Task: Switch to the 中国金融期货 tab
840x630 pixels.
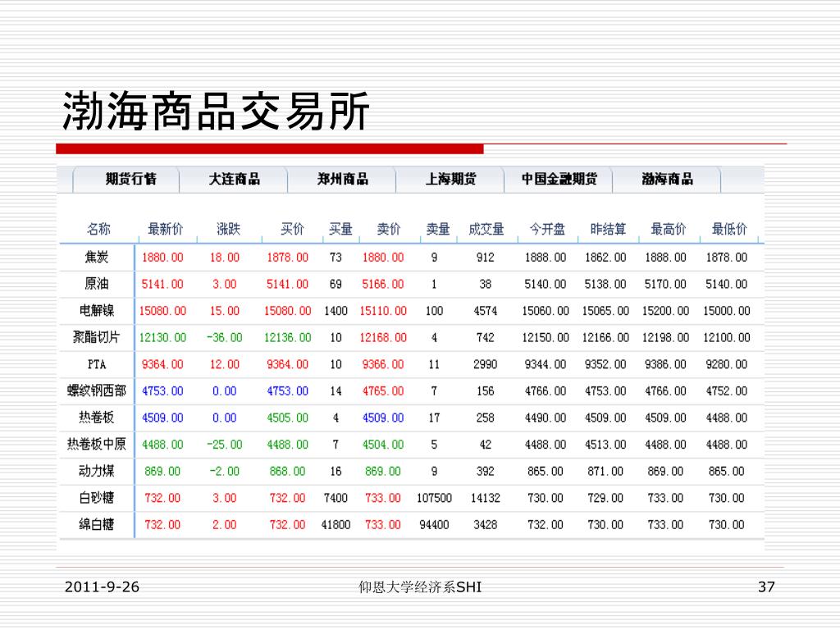Action: [559, 179]
